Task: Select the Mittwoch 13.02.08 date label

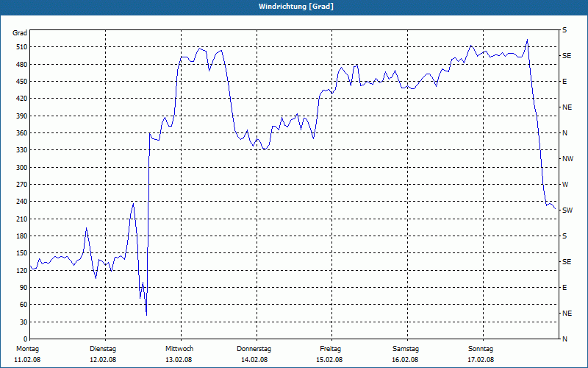Action: point(179,354)
